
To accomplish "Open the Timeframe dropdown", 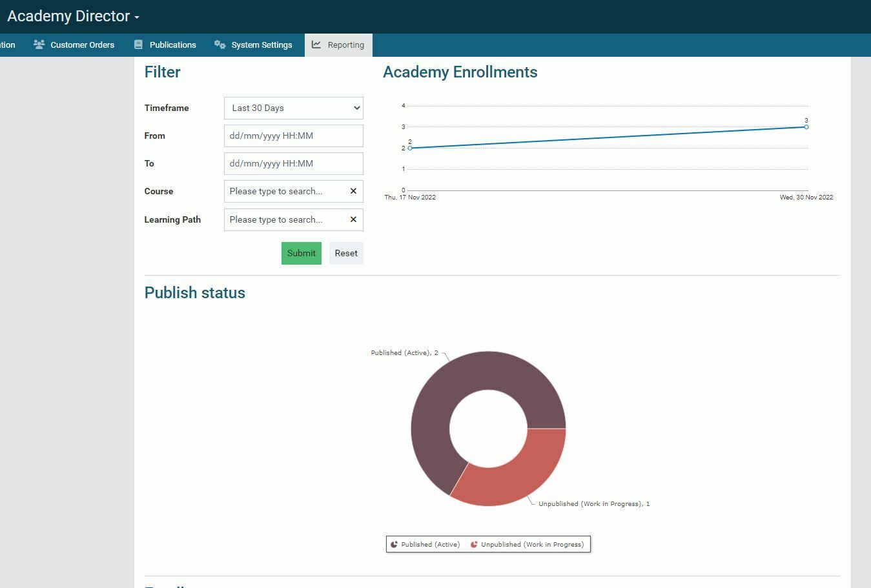I will 293,108.
